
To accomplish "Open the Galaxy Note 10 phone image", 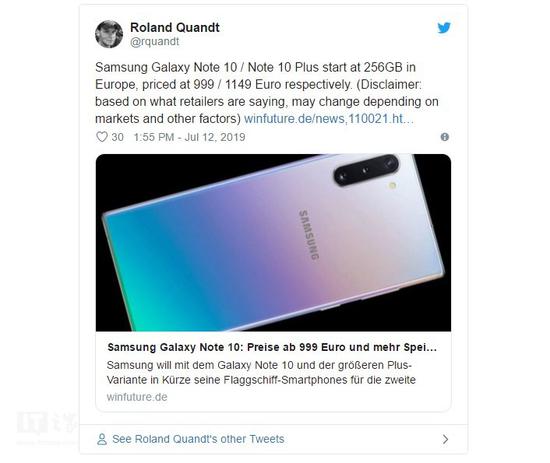I will (273, 242).
